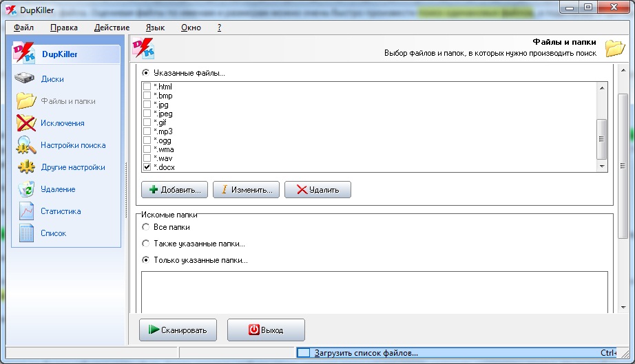This screenshot has height=364, width=635.
Task: Enable the *.bmp checkbox
Action: pos(147,96)
